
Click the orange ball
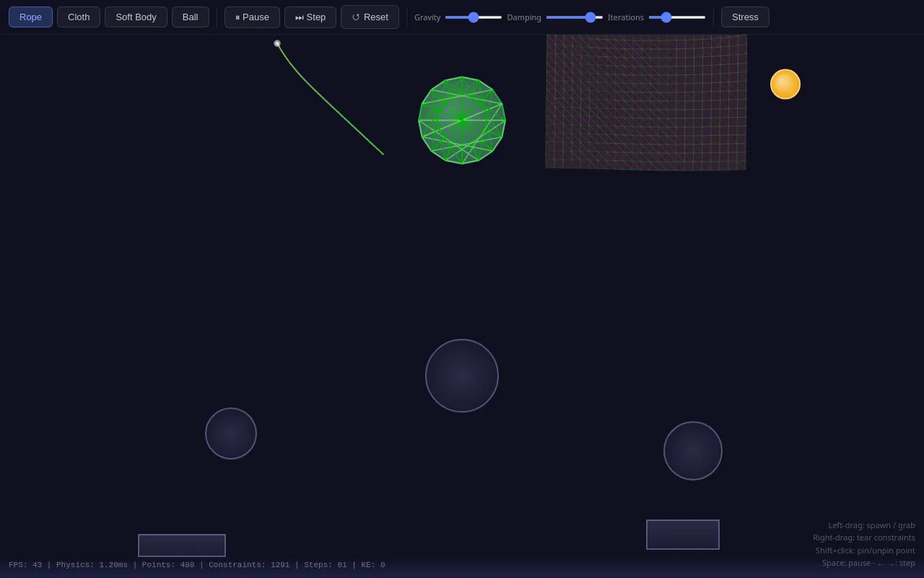[x=785, y=84]
